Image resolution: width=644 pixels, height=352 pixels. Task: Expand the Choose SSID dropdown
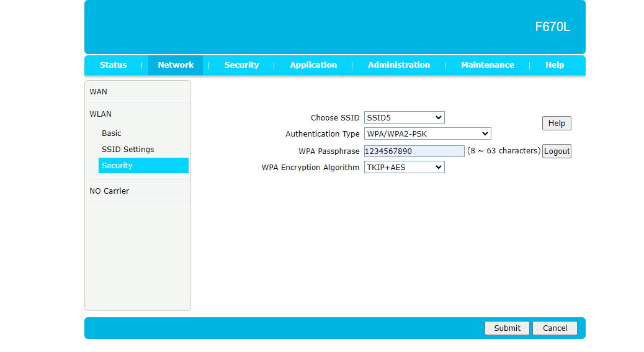pos(404,117)
